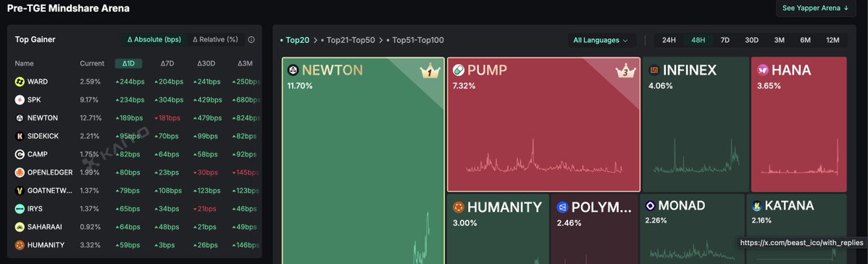
Task: Click the NEWTON icon in Top Gainer list
Action: (x=20, y=118)
